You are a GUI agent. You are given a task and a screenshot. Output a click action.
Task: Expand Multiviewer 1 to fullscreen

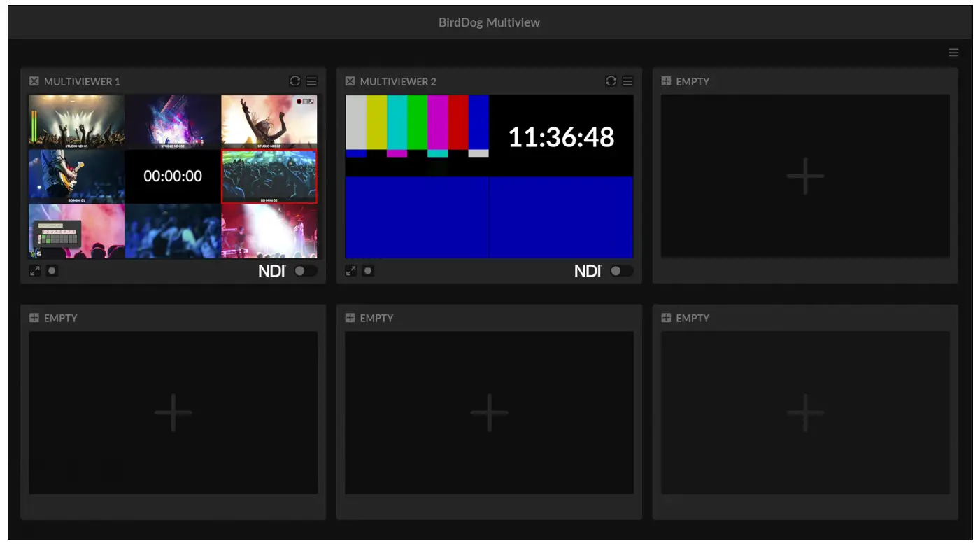tap(35, 270)
